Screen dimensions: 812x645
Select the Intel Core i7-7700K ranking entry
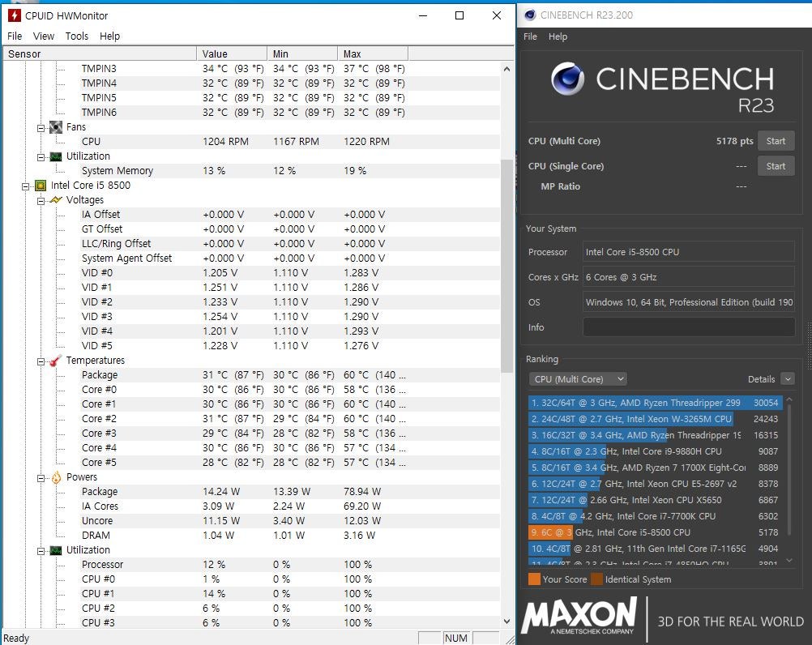click(655, 516)
